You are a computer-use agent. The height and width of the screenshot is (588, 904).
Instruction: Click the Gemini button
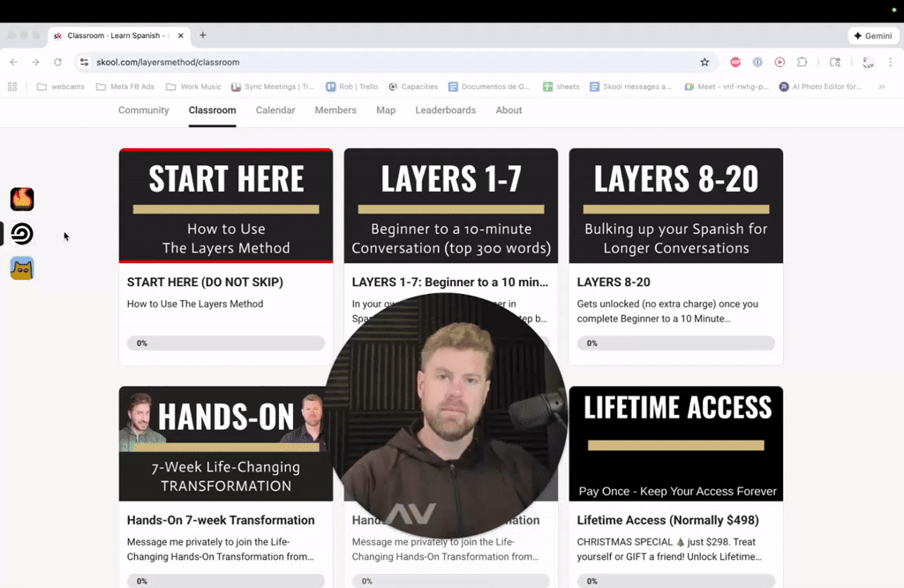pos(873,35)
